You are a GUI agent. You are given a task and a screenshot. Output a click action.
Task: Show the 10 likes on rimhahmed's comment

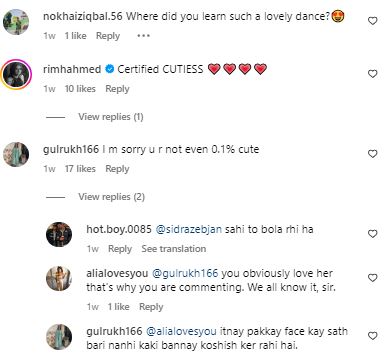point(80,89)
